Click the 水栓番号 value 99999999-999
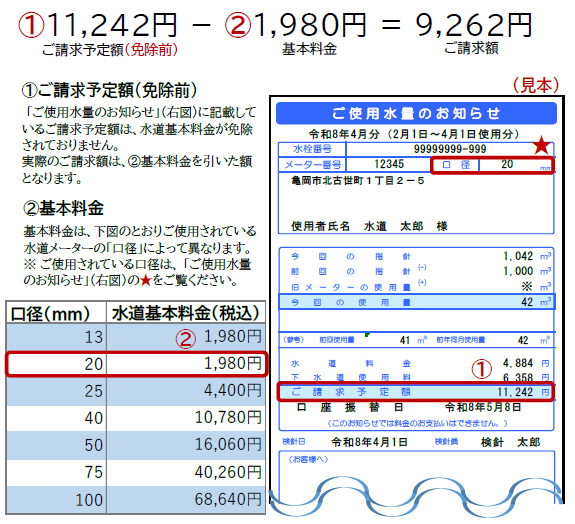The width and height of the screenshot is (575, 524). [450, 149]
